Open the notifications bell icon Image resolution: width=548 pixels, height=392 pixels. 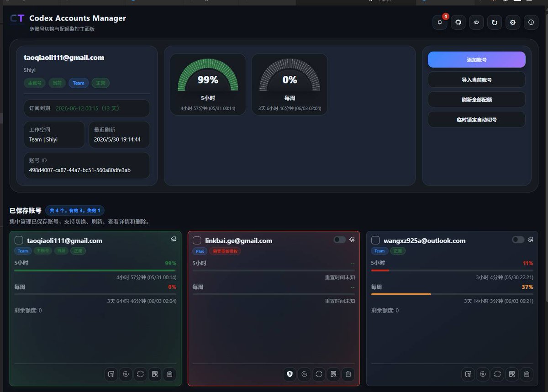point(440,22)
